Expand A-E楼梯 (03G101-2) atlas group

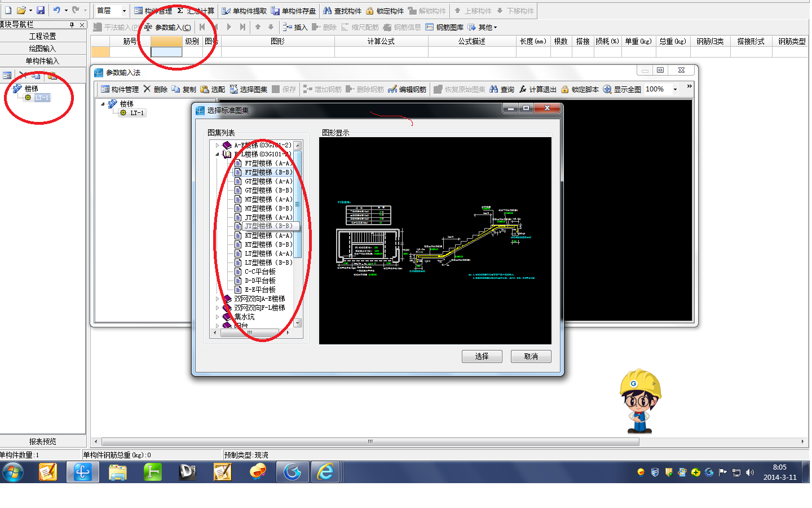pos(217,145)
